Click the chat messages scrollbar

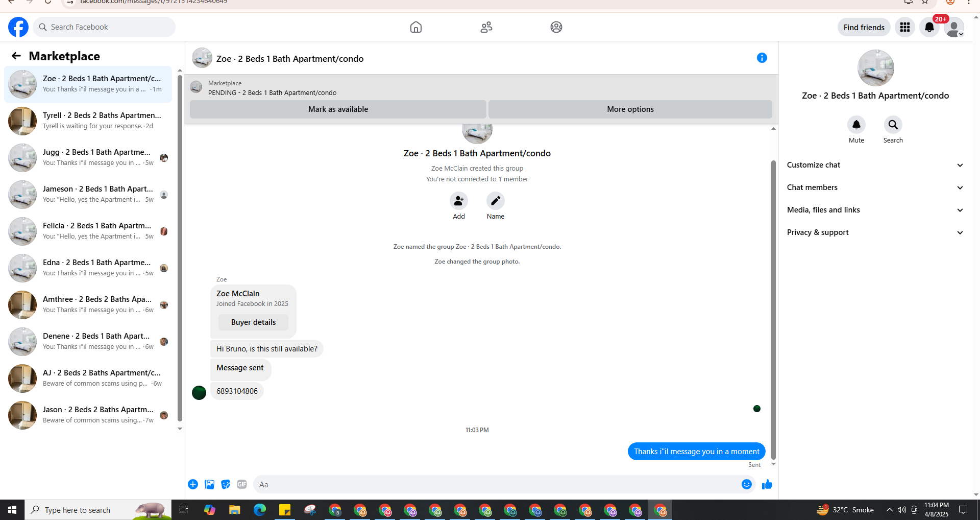[773, 310]
